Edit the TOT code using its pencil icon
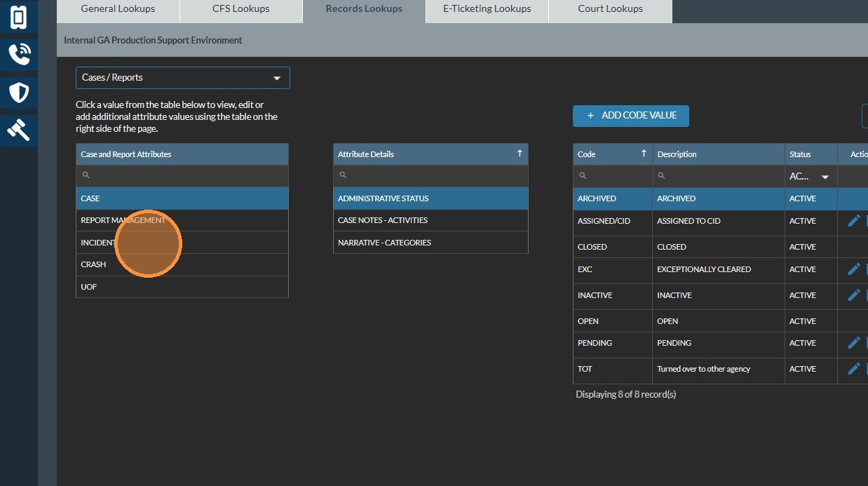Screen dimensions: 868x486 [x=853, y=369]
